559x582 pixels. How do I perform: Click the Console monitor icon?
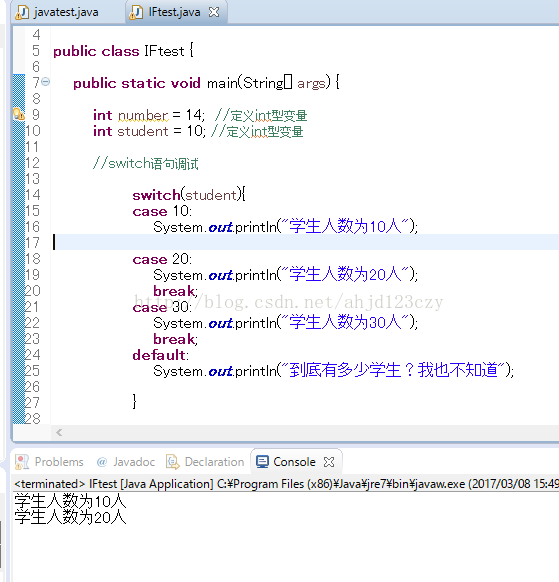(x=262, y=462)
